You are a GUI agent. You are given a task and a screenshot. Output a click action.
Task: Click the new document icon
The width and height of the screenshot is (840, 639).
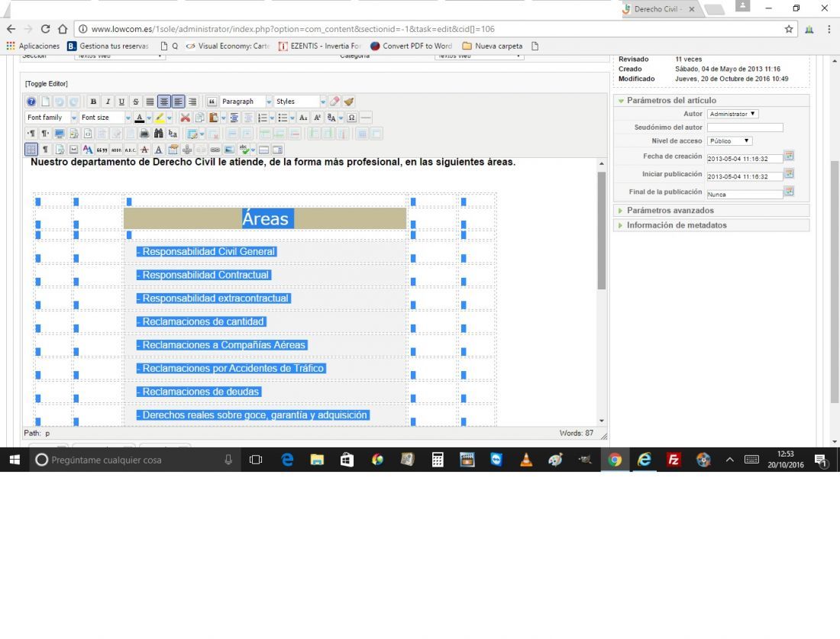coord(46,102)
